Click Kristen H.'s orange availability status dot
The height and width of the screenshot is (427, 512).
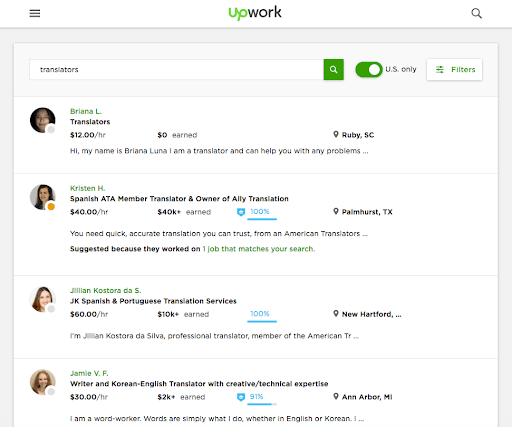[51, 207]
